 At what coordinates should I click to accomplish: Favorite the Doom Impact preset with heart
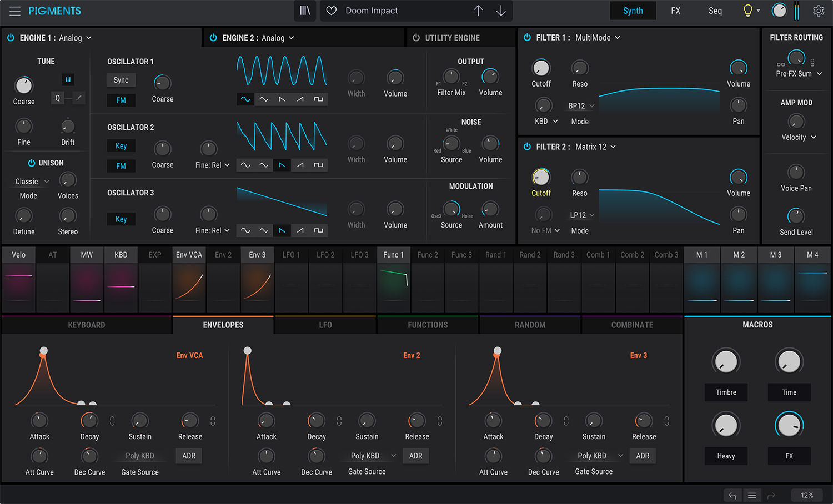click(332, 11)
